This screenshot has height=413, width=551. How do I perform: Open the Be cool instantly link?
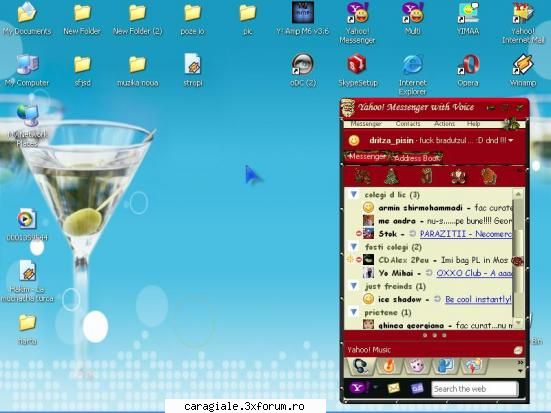[478, 299]
